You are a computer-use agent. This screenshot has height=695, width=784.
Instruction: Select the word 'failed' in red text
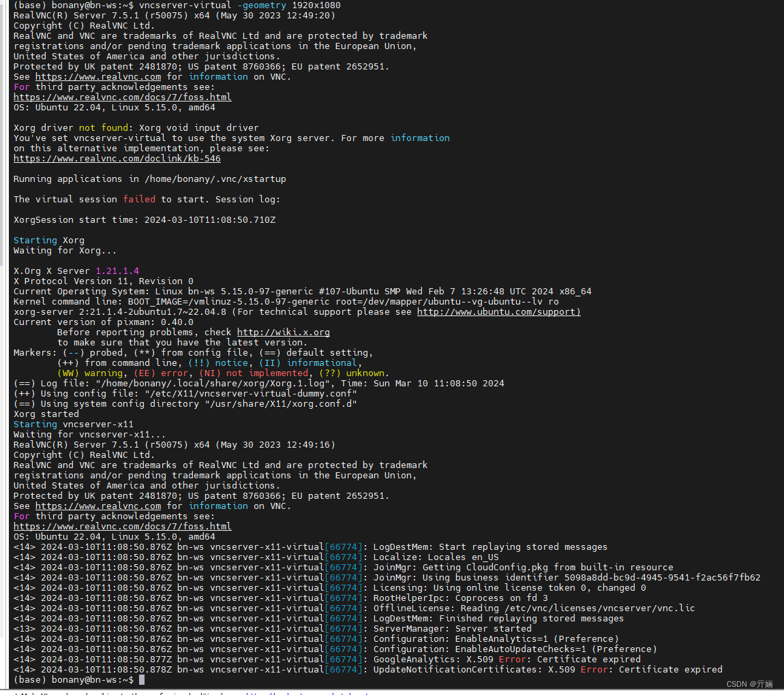coord(139,199)
